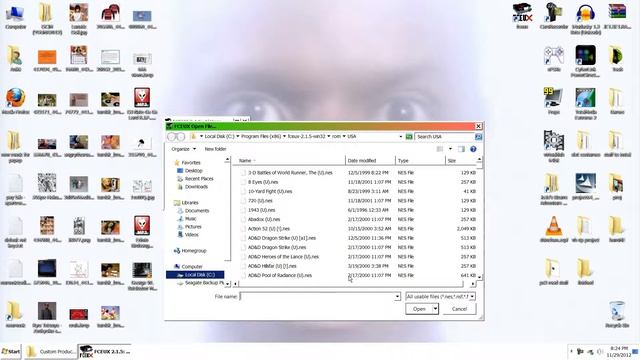Expand dropdown arrow after Local Disk (C:) breadcrumb
The image size is (640, 360).
click(238, 137)
